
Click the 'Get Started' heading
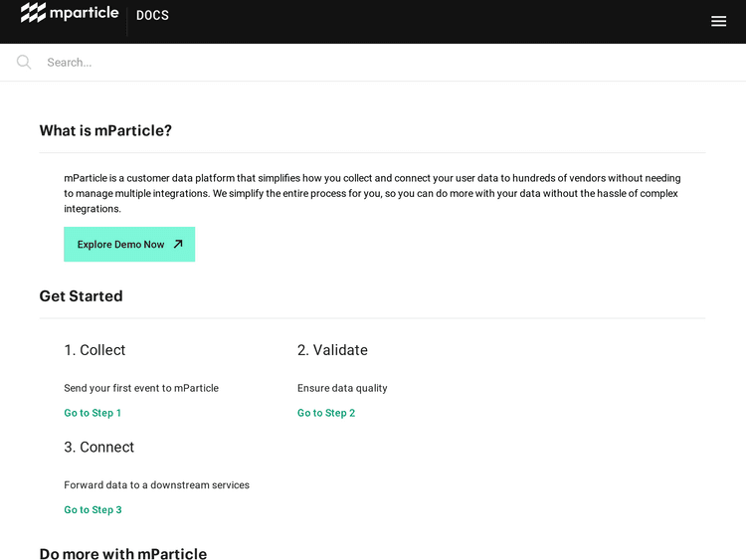coord(81,296)
